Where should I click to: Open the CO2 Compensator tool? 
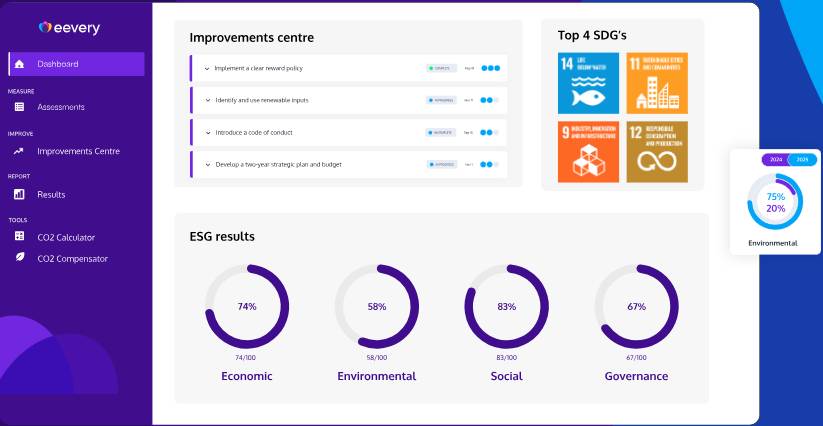pyautogui.click(x=72, y=259)
